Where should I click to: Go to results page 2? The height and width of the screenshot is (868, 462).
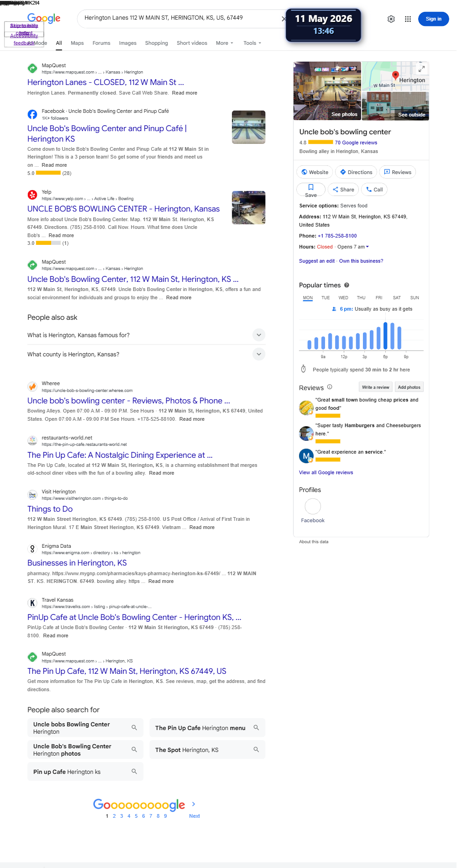click(x=114, y=816)
